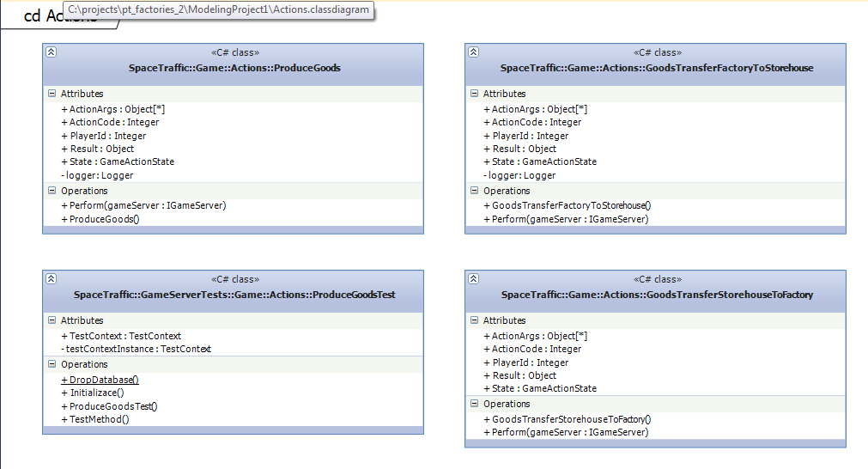Select TestContext : TestContext attribute
The height and width of the screenshot is (469, 868).
(x=121, y=336)
